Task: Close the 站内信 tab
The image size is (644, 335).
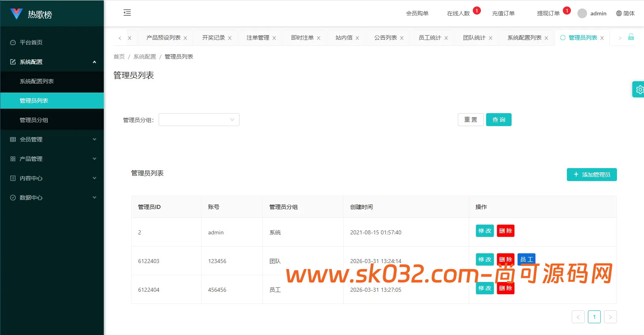Action: click(357, 38)
